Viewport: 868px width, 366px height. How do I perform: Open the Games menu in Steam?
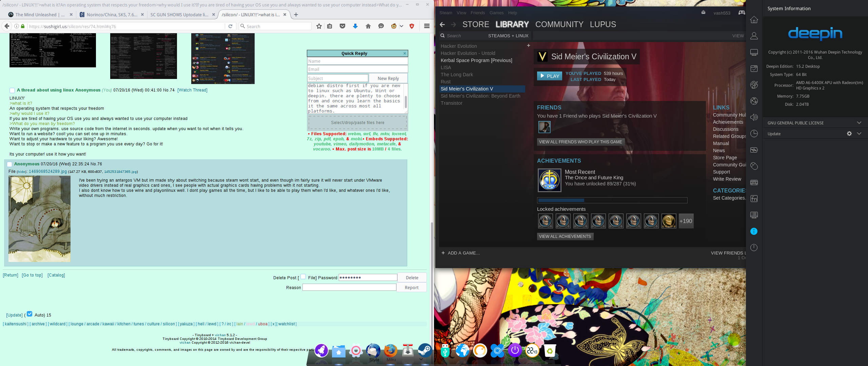point(496,13)
